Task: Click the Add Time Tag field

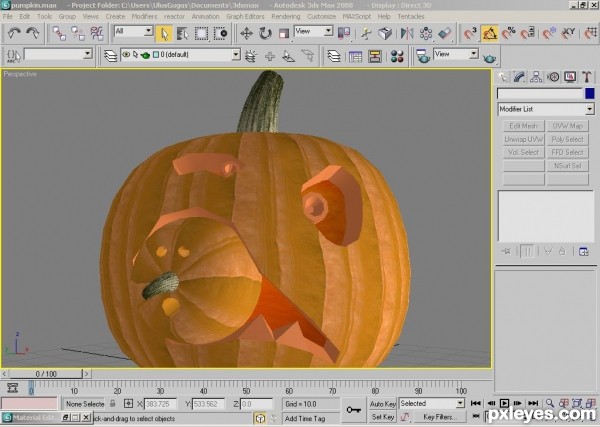Action: [310, 418]
